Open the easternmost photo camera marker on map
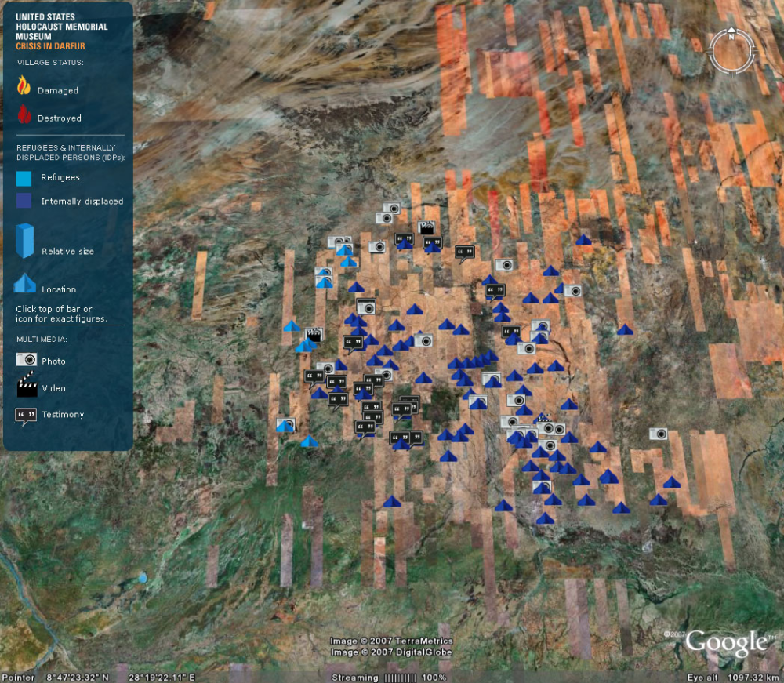The image size is (784, 683). (658, 434)
